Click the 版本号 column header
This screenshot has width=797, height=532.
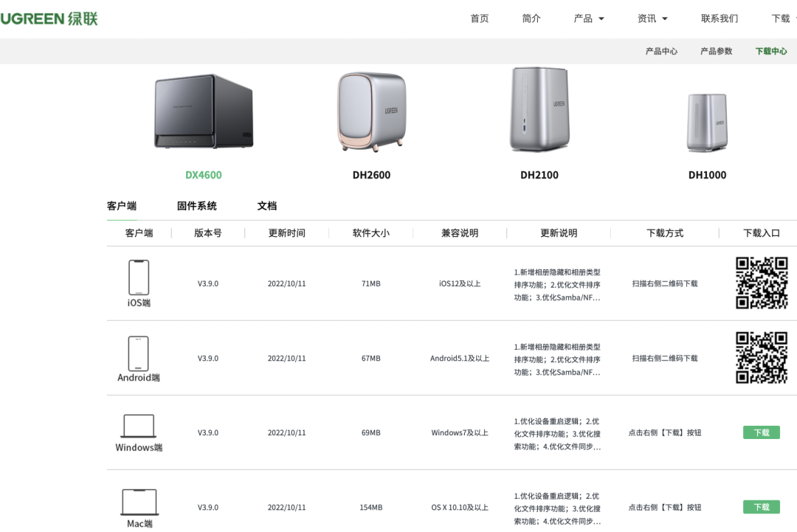tap(208, 233)
